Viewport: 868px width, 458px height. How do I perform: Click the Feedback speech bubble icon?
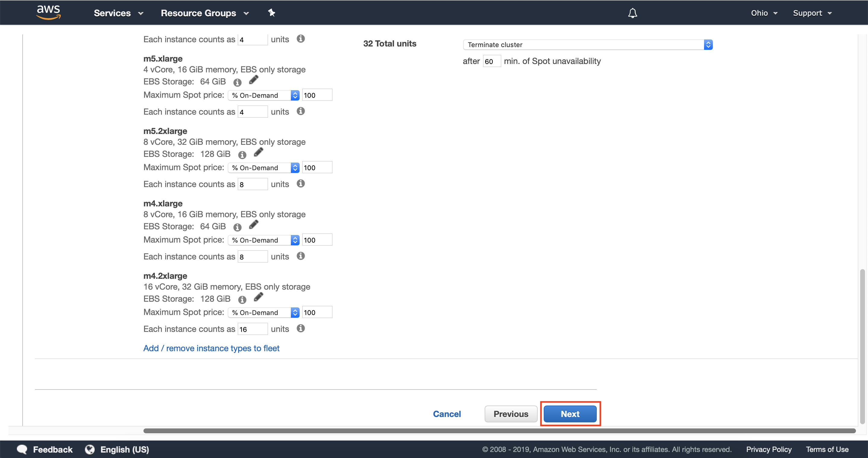(22, 449)
